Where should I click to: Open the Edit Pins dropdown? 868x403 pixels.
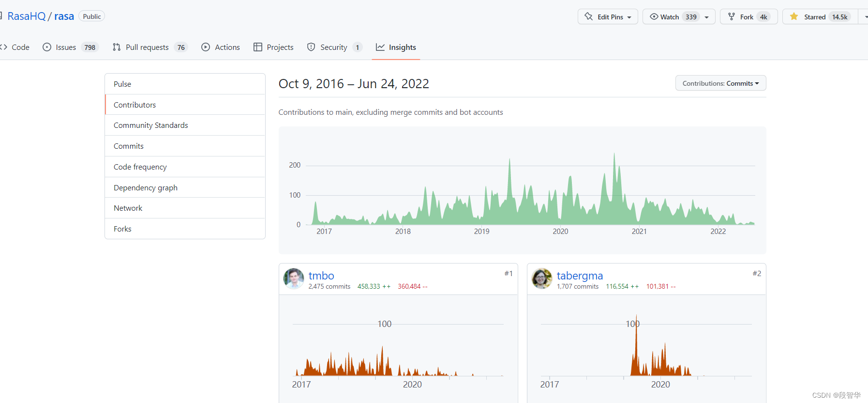tap(608, 16)
